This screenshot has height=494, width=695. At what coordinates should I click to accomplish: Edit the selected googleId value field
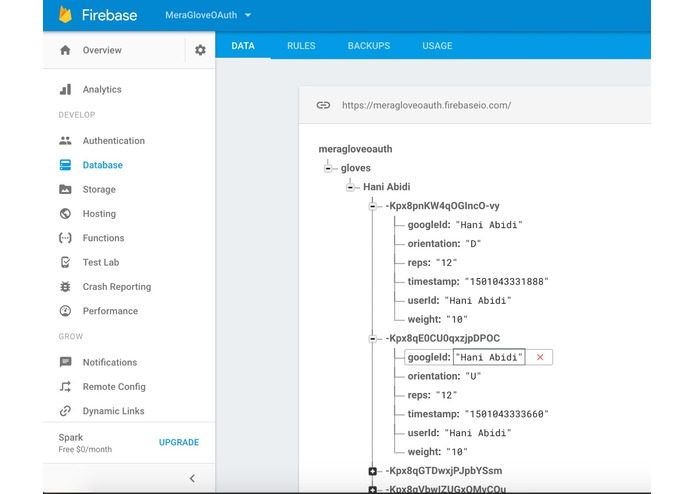[489, 357]
